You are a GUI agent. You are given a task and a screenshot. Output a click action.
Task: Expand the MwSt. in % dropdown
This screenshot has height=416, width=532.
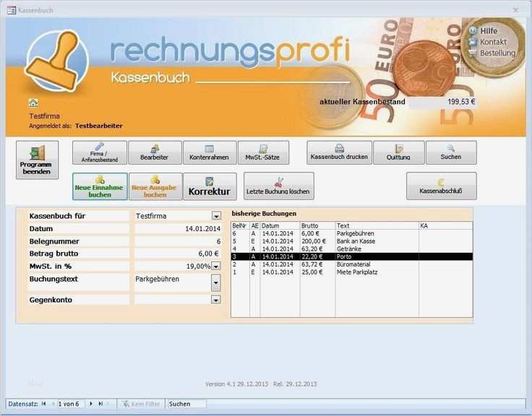[216, 266]
